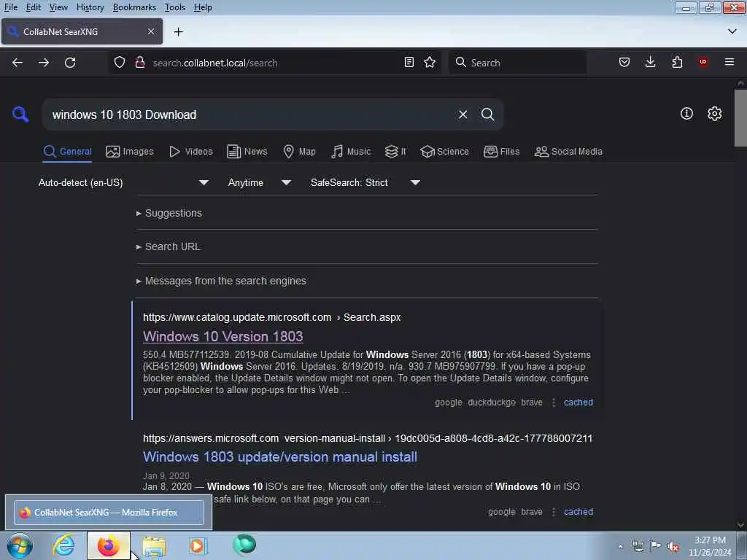
Task: Click the Firefox toolbar Search box
Action: coord(518,63)
